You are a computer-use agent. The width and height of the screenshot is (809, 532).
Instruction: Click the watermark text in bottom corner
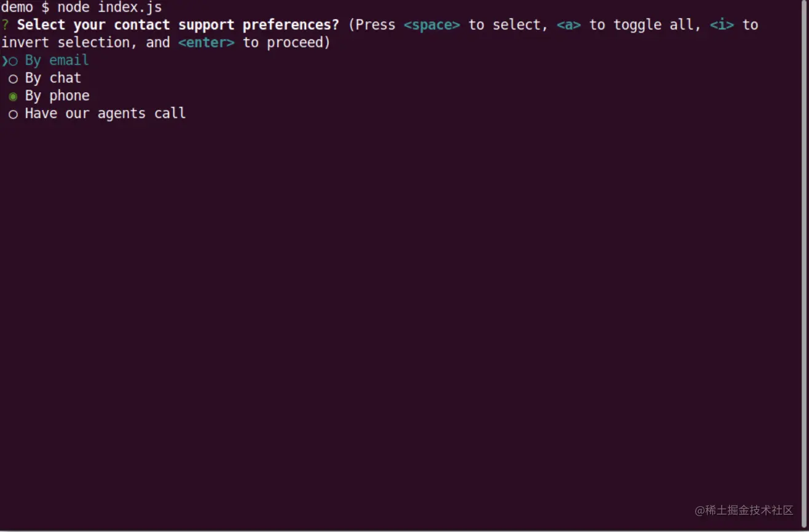click(x=744, y=510)
